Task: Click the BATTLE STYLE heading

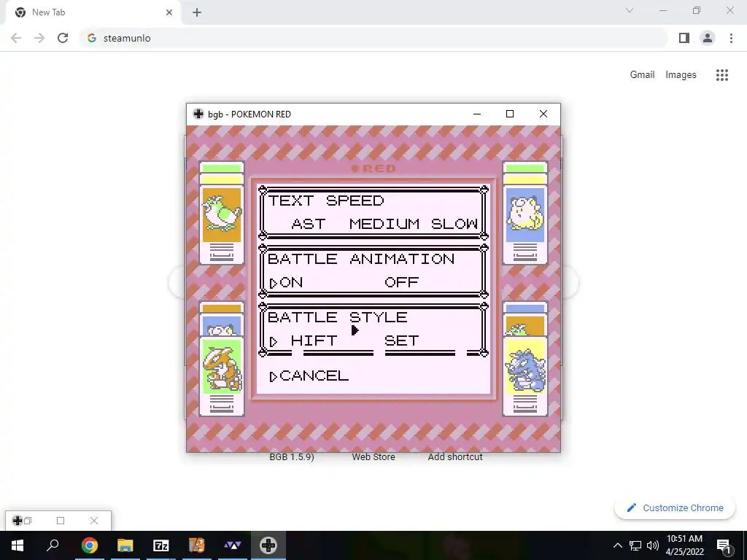Action: pos(337,317)
